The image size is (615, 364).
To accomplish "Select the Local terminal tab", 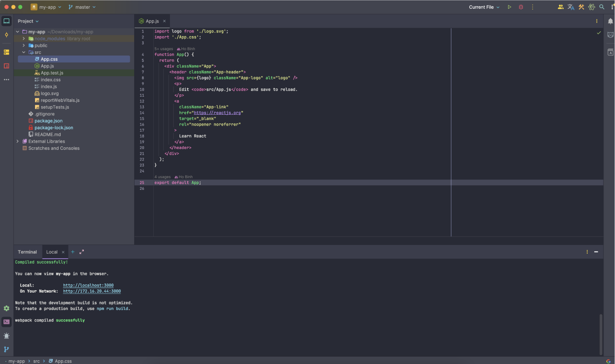I will click(52, 252).
